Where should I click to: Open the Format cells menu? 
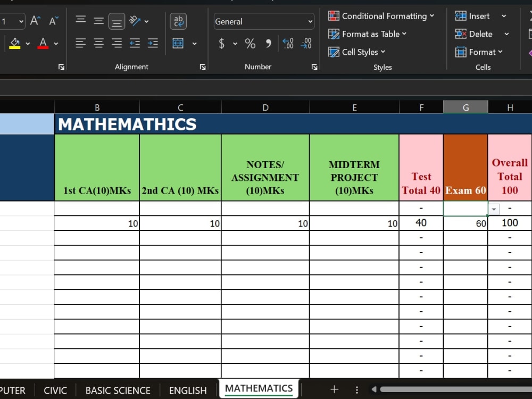479,52
